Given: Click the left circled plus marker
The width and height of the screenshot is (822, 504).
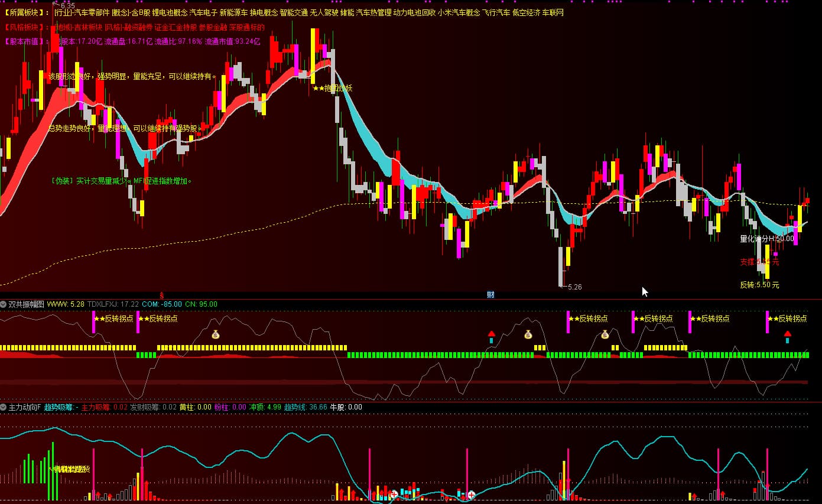Looking at the screenshot, I should tap(393, 495).
